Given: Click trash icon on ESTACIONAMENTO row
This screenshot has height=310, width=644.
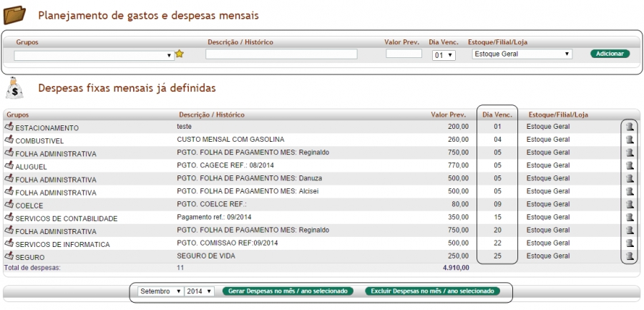Looking at the screenshot, I should pos(630,127).
